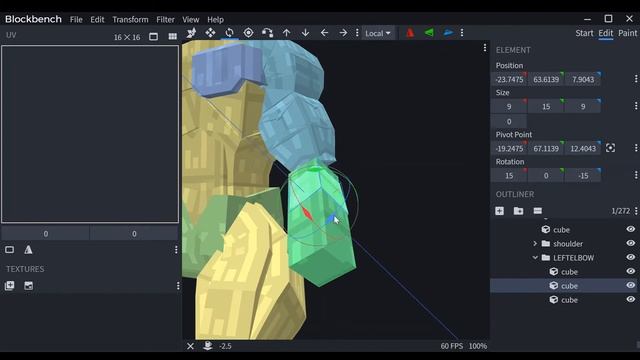Hide the selected cube in LEFTELBOW
Screen dimensions: 640x360
point(631,285)
